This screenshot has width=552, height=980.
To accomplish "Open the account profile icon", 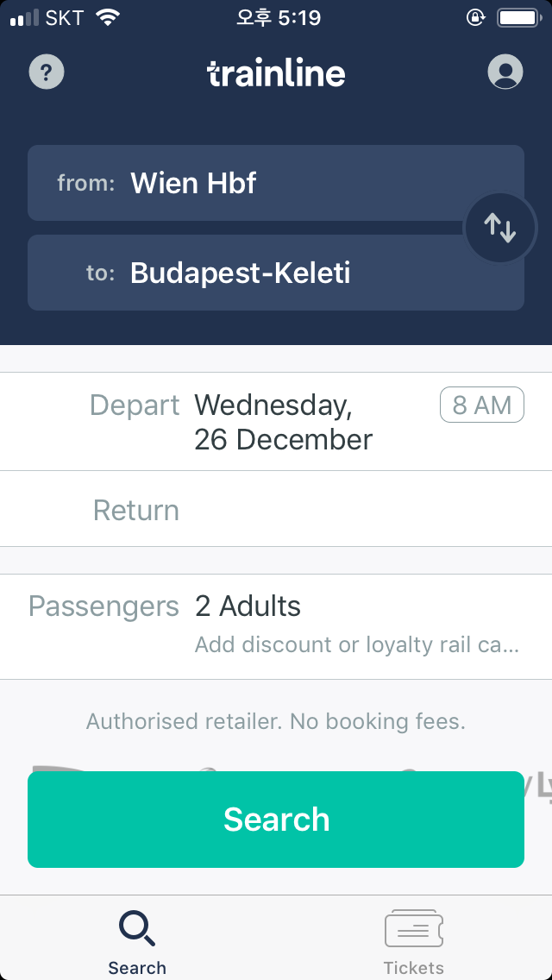I will point(505,72).
